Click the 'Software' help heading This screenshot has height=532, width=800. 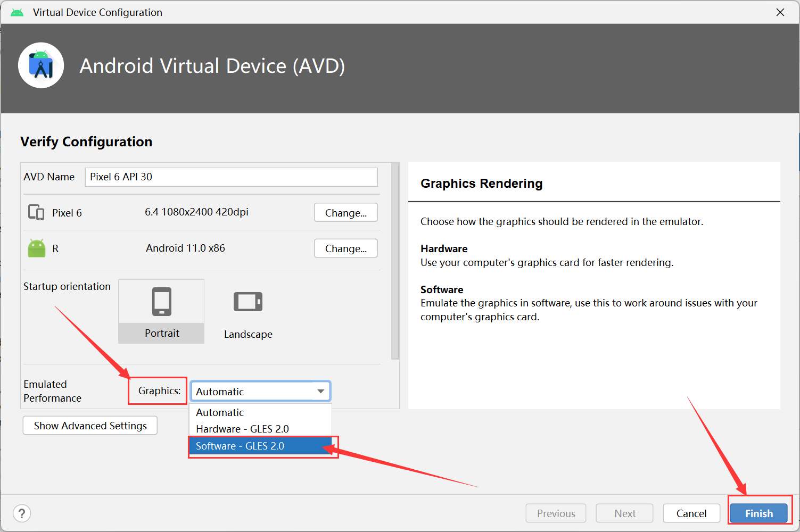click(442, 289)
